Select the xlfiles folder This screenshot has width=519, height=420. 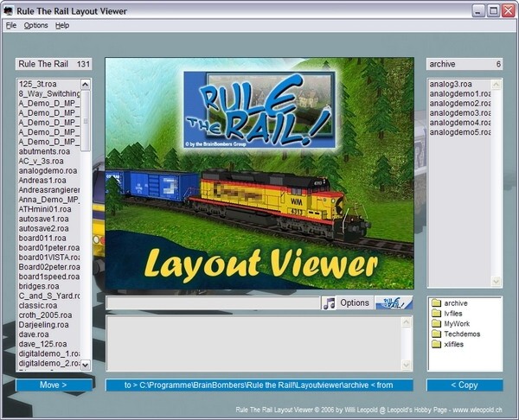point(454,344)
